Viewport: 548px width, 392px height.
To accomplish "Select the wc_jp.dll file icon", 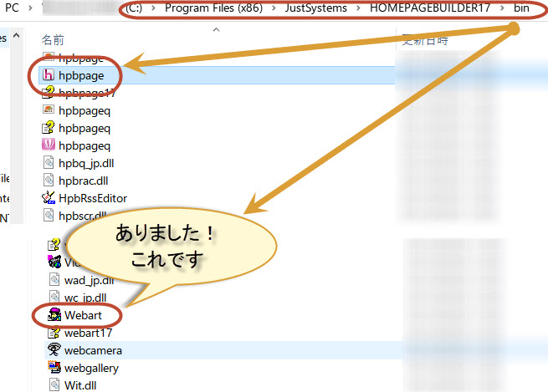I will point(54,297).
